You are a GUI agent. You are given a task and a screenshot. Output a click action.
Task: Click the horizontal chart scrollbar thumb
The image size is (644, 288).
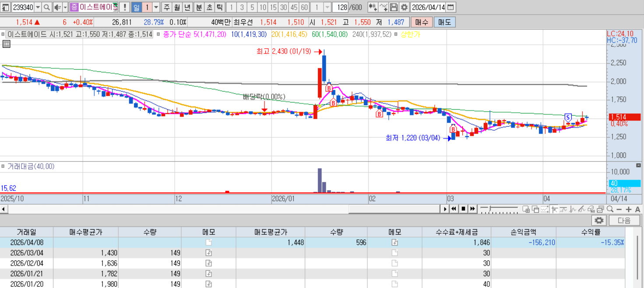[394, 209]
